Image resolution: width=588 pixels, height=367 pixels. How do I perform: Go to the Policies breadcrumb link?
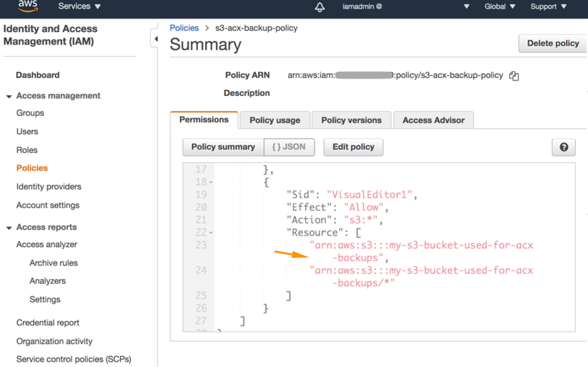pyautogui.click(x=184, y=28)
